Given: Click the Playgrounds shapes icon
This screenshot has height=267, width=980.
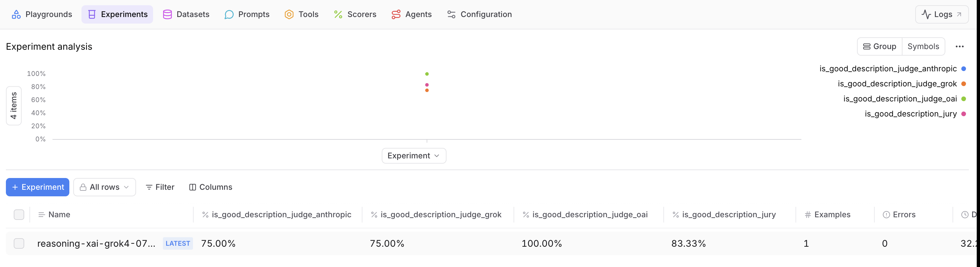Looking at the screenshot, I should click(16, 14).
